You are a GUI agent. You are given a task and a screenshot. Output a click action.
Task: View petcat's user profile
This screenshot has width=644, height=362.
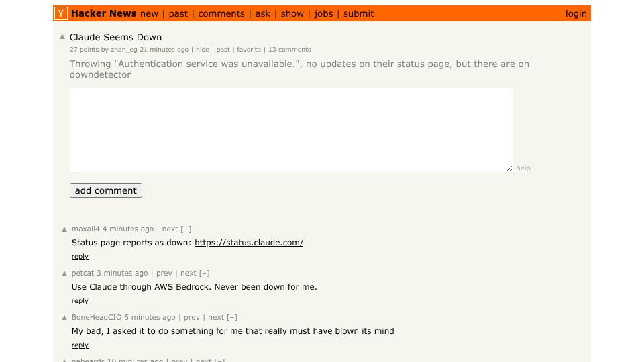pyautogui.click(x=83, y=274)
